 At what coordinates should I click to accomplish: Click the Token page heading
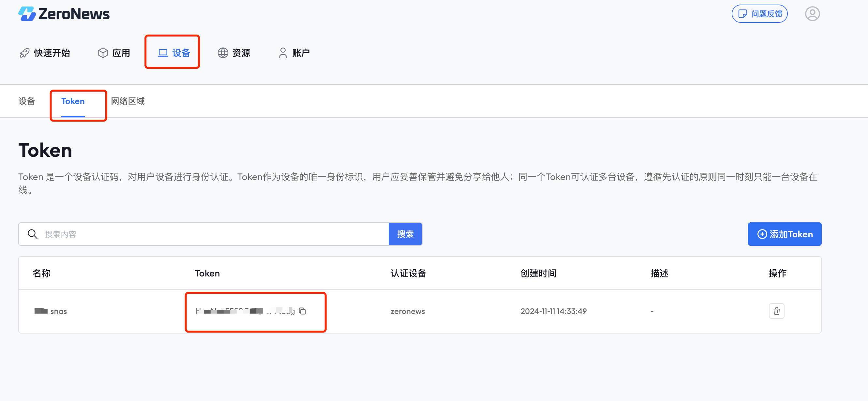(x=45, y=150)
